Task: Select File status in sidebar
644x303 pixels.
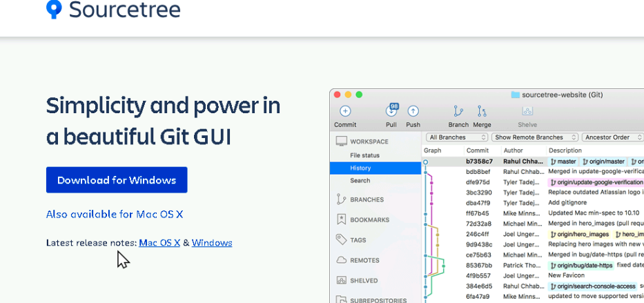Action: [x=364, y=155]
